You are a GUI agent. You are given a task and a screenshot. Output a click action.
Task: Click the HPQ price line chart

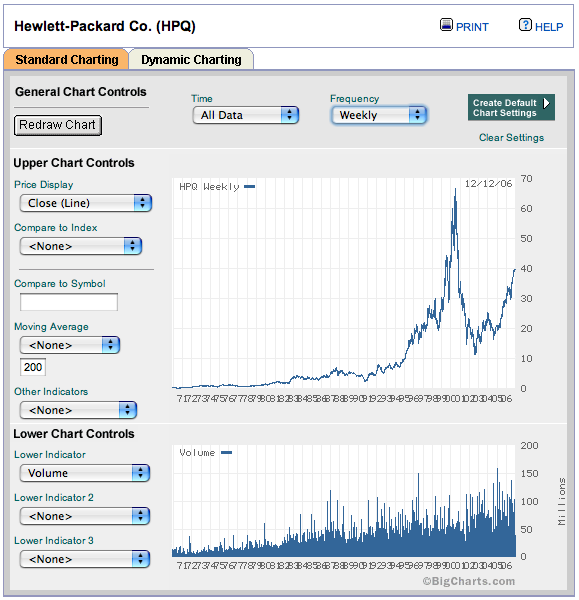click(x=344, y=283)
